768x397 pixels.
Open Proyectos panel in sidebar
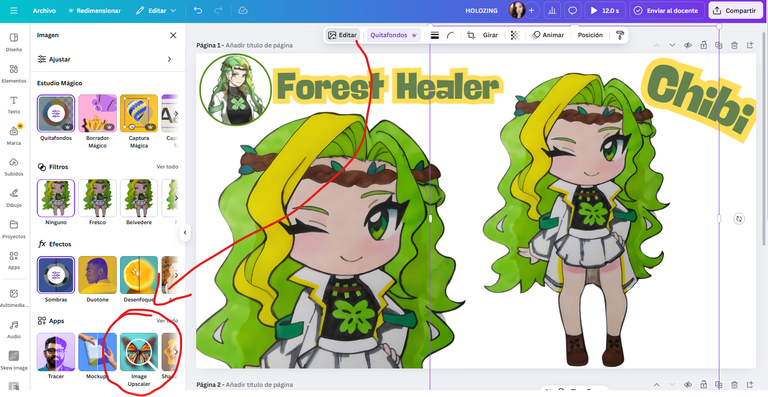pyautogui.click(x=14, y=229)
